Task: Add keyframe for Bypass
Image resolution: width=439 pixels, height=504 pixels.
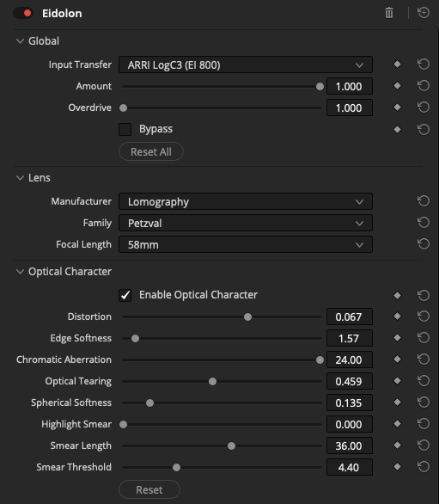Action: [x=397, y=129]
